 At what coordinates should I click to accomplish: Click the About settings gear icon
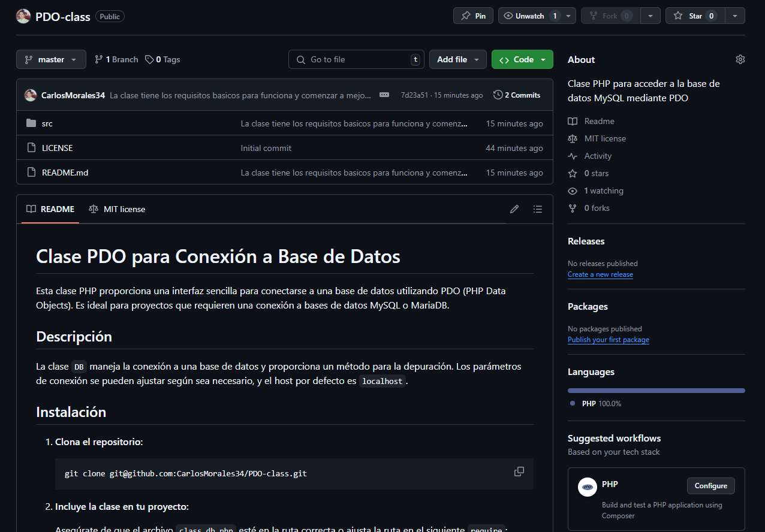(740, 59)
